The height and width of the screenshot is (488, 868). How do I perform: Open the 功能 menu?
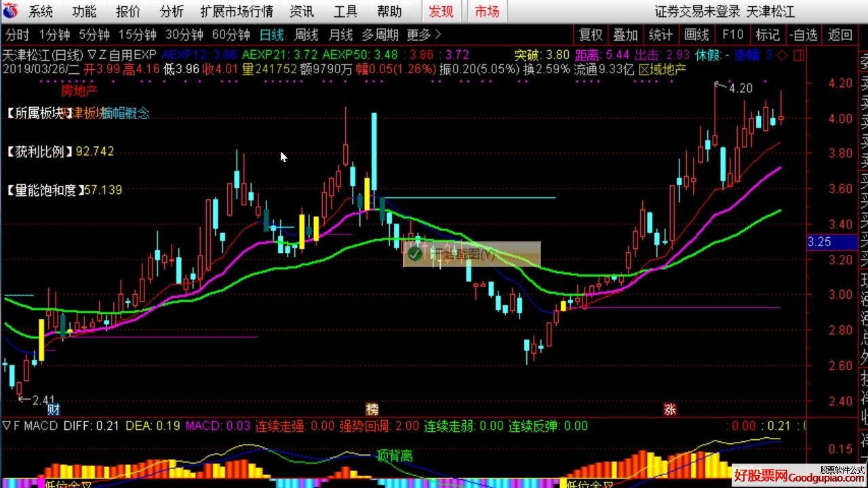tap(85, 12)
